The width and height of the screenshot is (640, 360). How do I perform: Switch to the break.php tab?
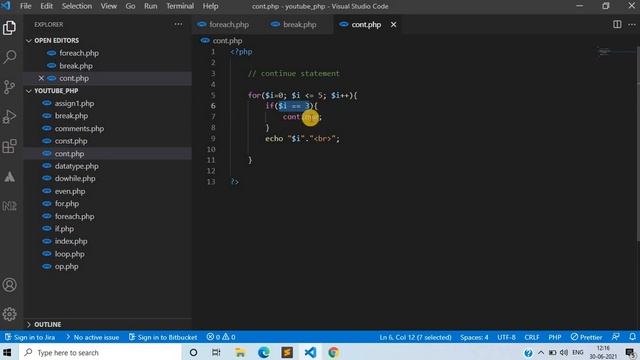(x=295, y=24)
